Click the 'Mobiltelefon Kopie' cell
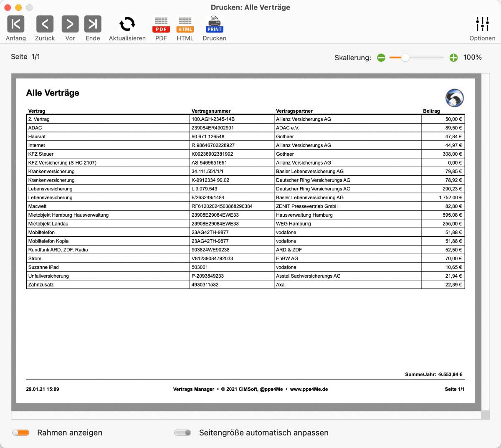 [108, 241]
